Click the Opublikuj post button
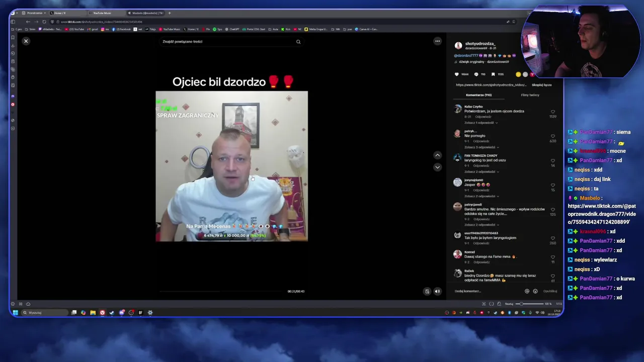This screenshot has width=644, height=362. (x=550, y=291)
